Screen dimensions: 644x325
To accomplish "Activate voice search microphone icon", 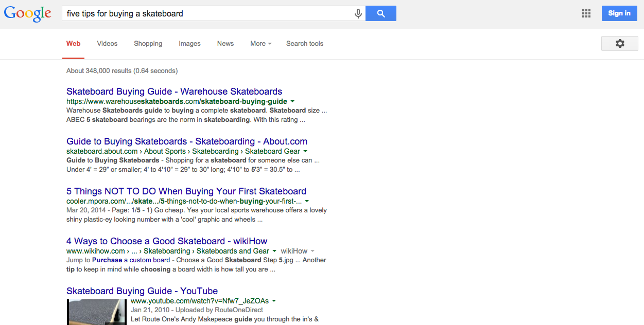I will click(358, 14).
